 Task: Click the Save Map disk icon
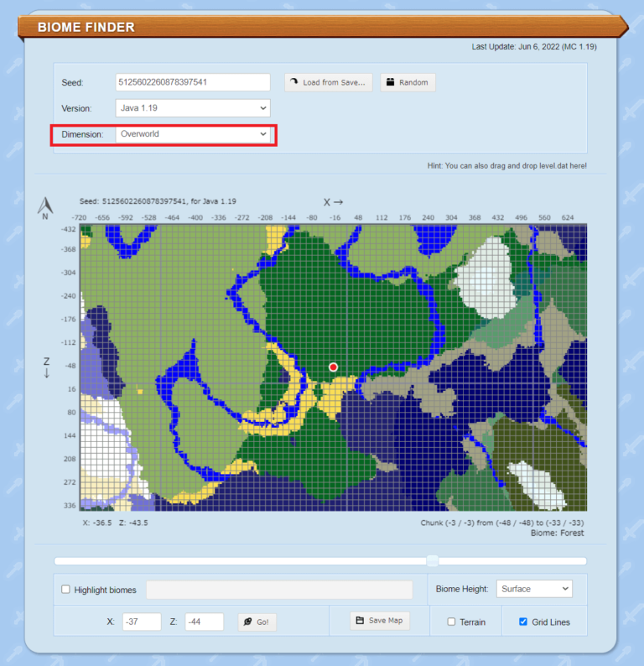[x=359, y=621]
